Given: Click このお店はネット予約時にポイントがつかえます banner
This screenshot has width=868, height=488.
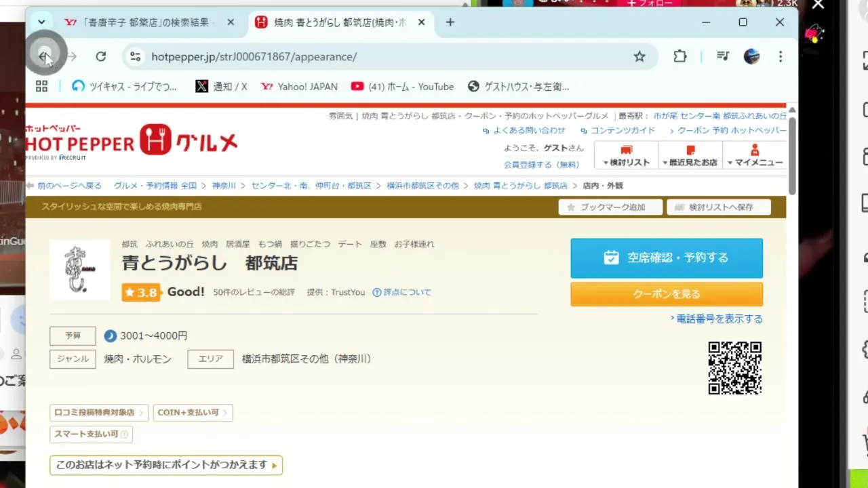Looking at the screenshot, I should coord(166,465).
